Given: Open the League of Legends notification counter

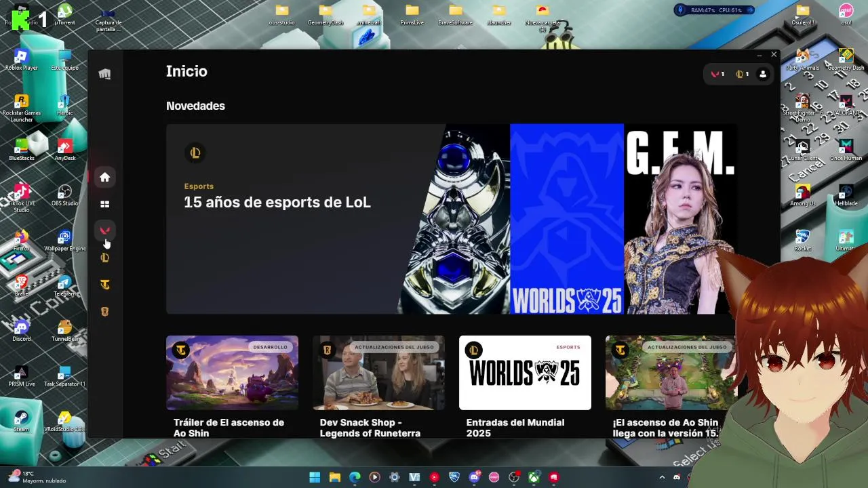Looking at the screenshot, I should [743, 74].
